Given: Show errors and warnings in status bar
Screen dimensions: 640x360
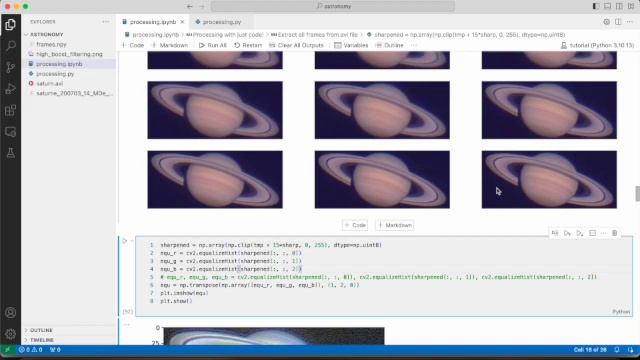Looking at the screenshot, I should pos(31,350).
